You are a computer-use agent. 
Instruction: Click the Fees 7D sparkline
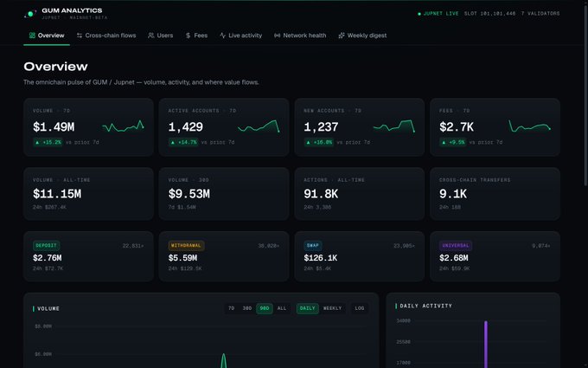[x=529, y=126]
